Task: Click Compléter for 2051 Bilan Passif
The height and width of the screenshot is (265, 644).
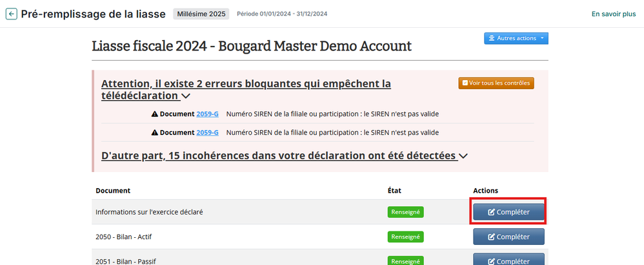Action: (508, 260)
